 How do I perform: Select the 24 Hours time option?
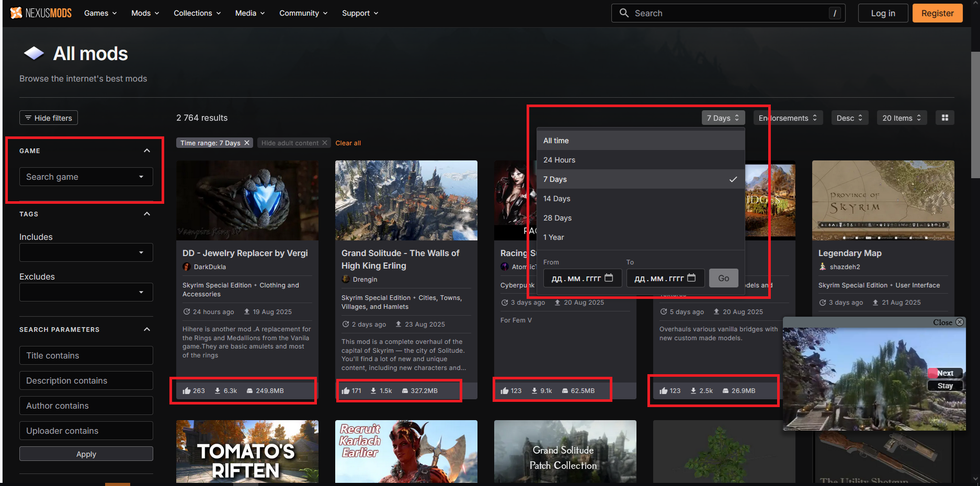coord(559,160)
